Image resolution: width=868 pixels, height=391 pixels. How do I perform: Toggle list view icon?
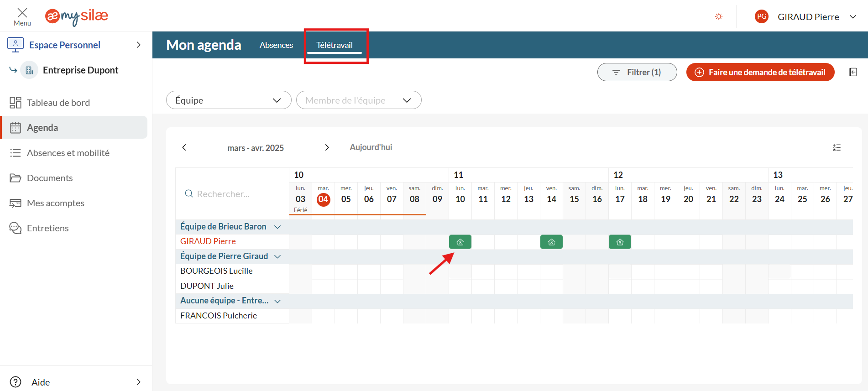tap(837, 147)
